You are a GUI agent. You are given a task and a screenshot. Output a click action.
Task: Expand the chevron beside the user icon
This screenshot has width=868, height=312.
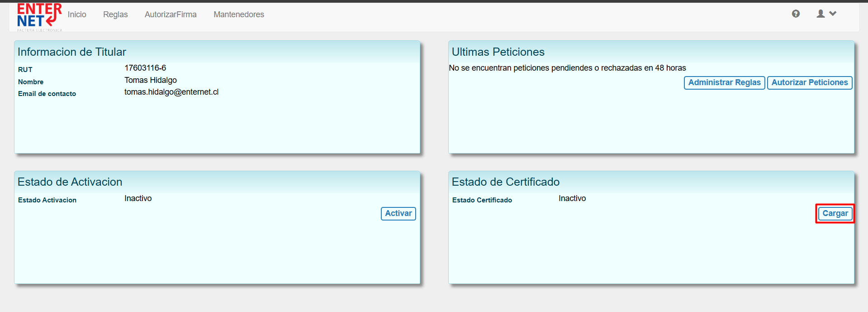coord(833,14)
